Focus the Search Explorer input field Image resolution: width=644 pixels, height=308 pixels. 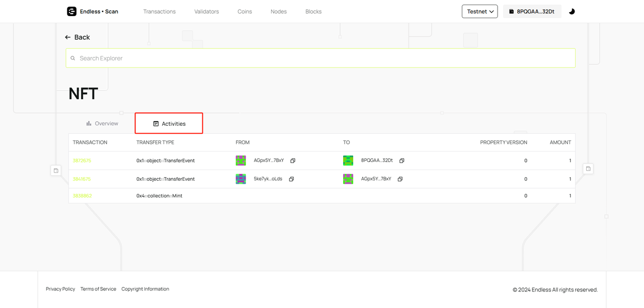point(322,58)
